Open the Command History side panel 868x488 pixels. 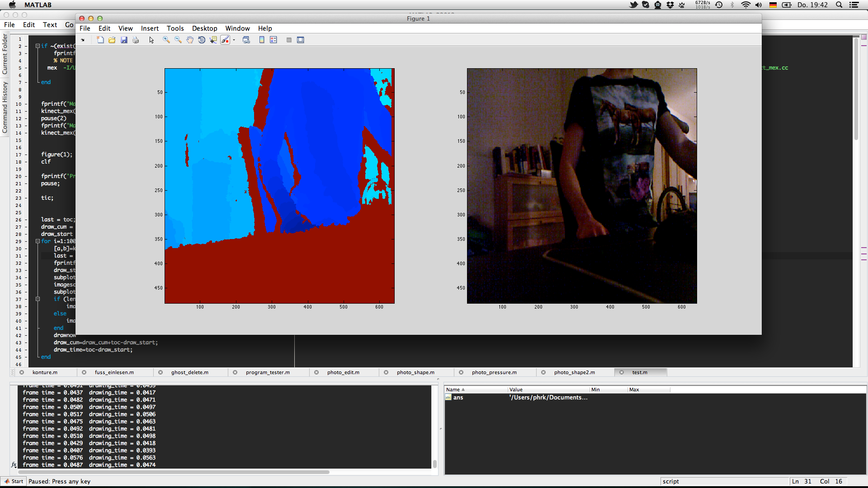coord(5,108)
